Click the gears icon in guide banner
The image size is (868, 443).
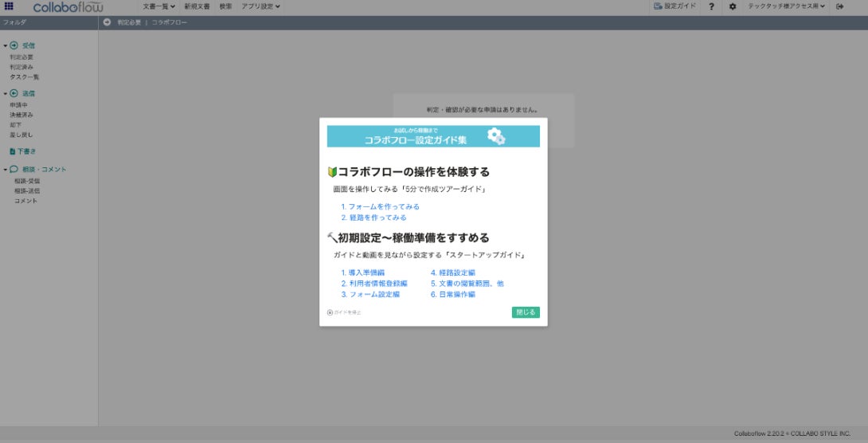496,135
